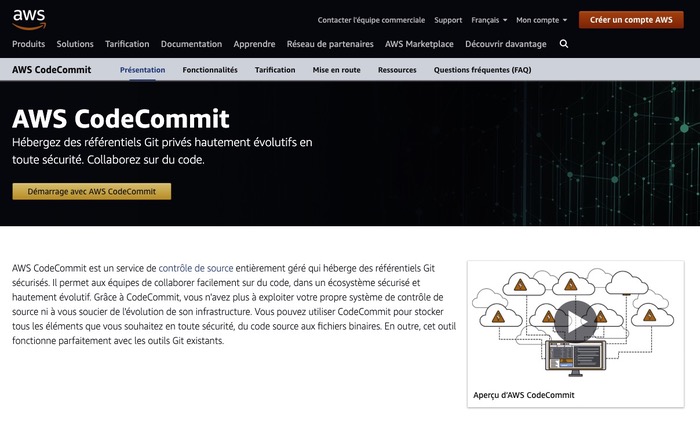Viewport: 700px width, 431px height.
Task: Go to the Tarification top navigation item
Action: [127, 44]
